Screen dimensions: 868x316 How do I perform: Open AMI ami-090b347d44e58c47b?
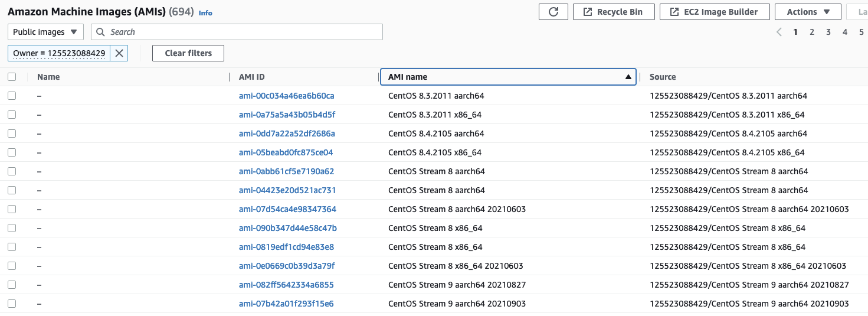point(288,228)
